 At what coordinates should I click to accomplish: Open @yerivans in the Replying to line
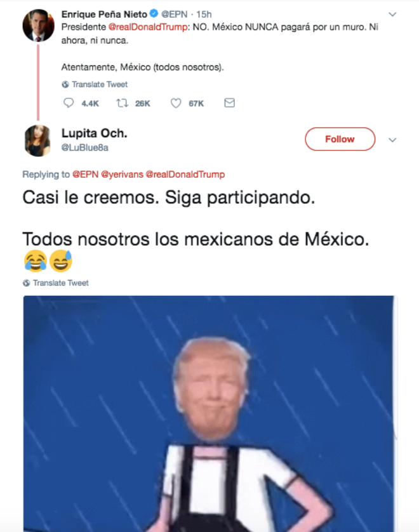coord(122,175)
